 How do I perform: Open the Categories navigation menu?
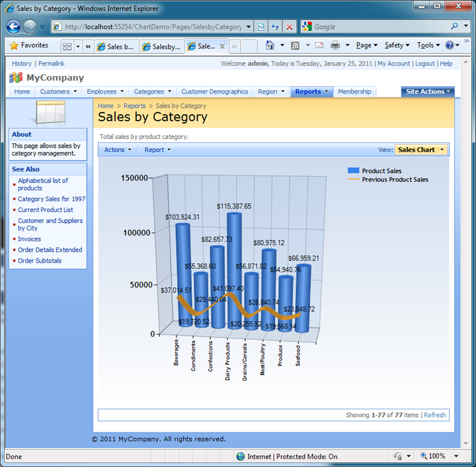(x=153, y=92)
